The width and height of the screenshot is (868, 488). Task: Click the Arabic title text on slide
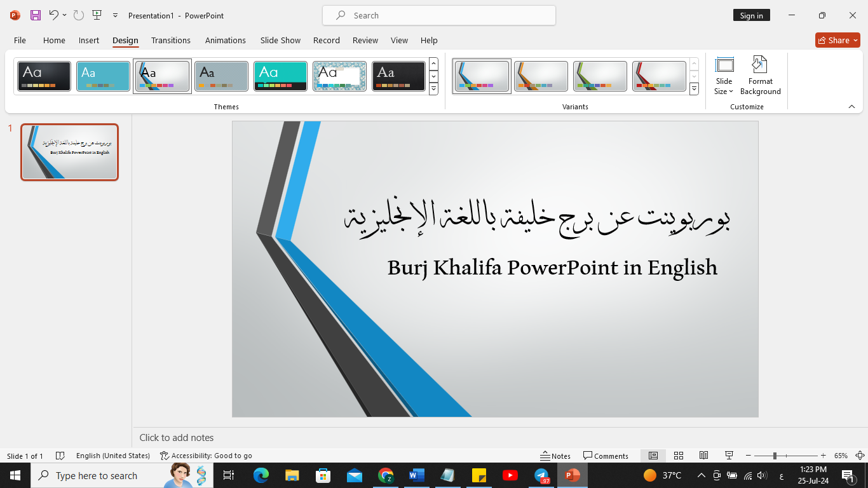pyautogui.click(x=537, y=217)
